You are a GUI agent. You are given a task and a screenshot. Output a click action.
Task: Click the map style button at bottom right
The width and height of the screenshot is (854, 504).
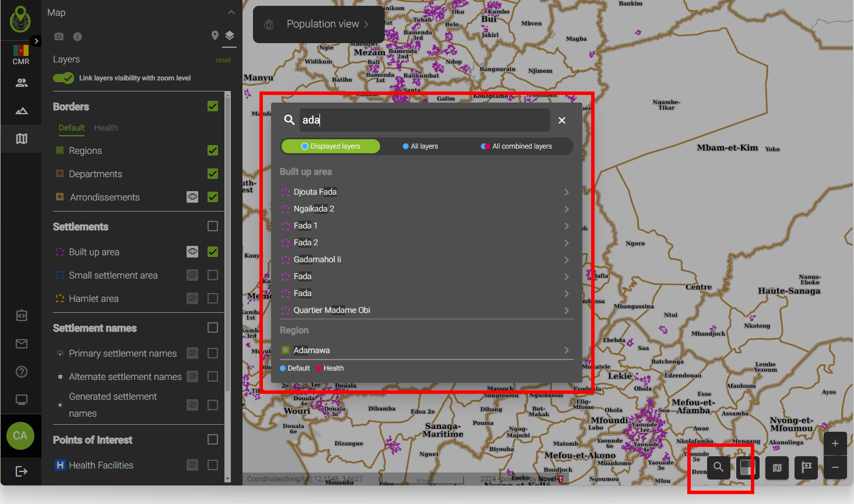[x=777, y=467]
